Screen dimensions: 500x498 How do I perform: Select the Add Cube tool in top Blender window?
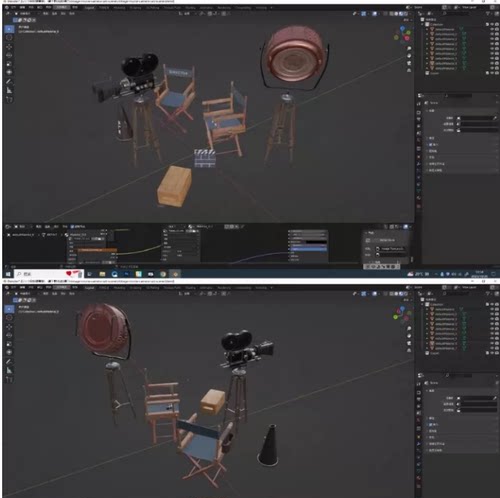pos(9,99)
